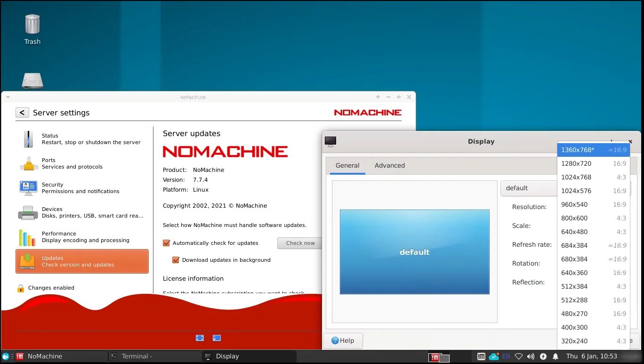
Task: Open Devices settings in NoMachine
Action: pos(82,212)
